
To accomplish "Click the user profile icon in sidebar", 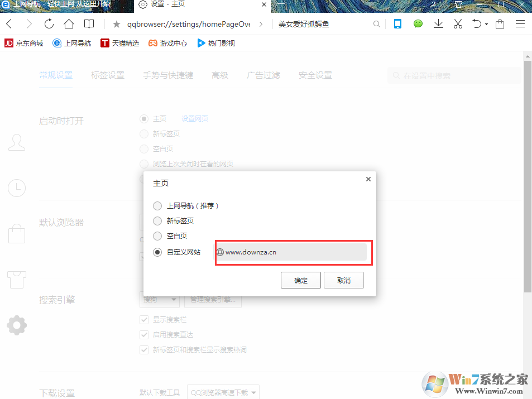I will click(x=17, y=142).
